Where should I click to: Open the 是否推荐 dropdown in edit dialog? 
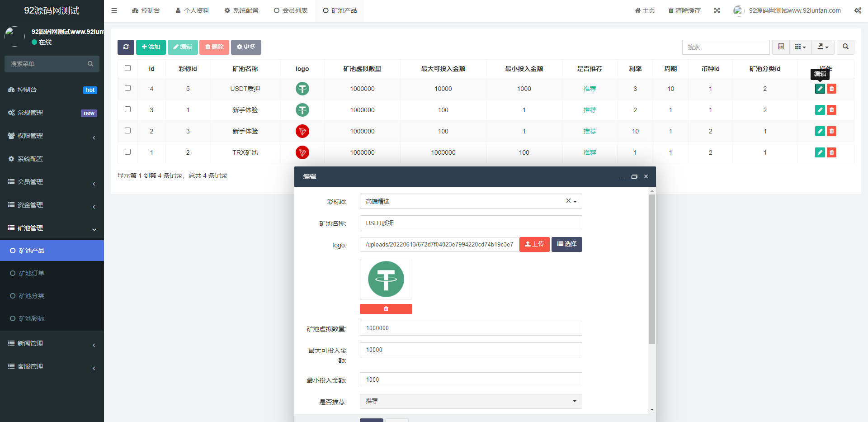pos(471,401)
